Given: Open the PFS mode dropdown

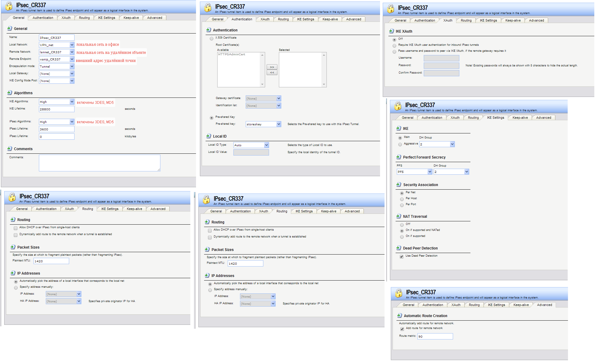Looking at the screenshot, I should pyautogui.click(x=430, y=172).
